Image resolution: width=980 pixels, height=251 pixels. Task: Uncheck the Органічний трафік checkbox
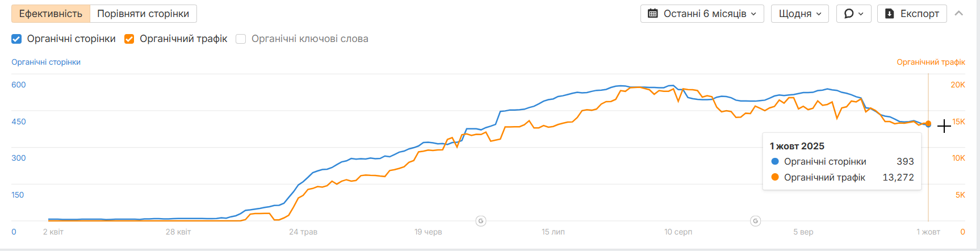[129, 39]
